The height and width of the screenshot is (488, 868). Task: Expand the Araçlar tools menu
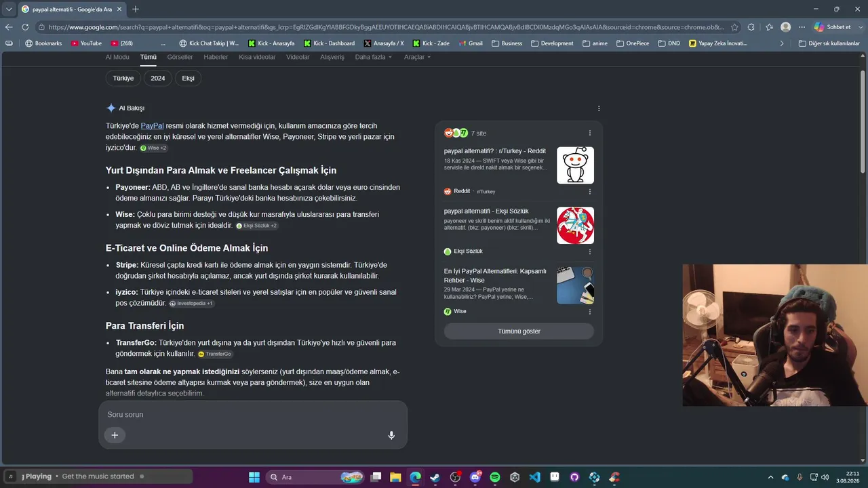click(418, 57)
